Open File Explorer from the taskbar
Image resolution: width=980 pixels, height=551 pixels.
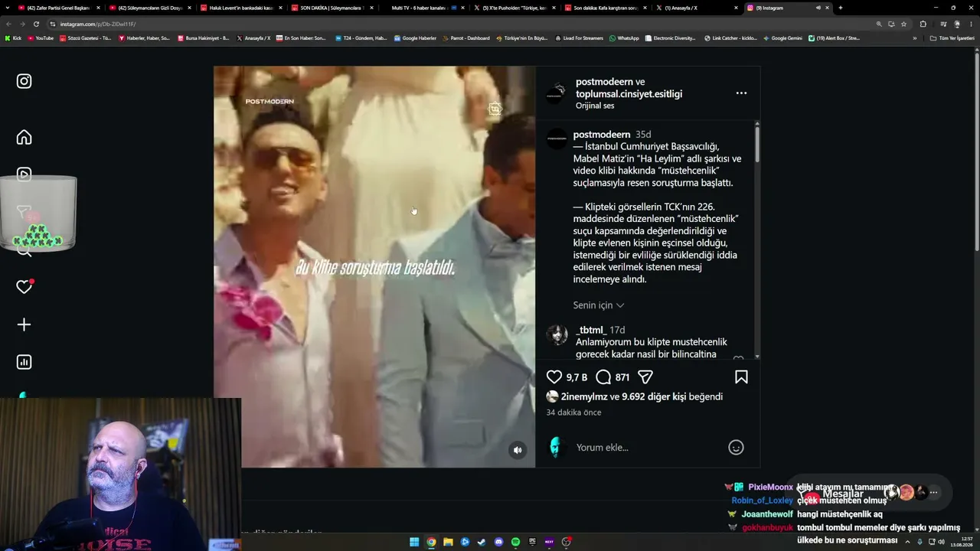[448, 542]
